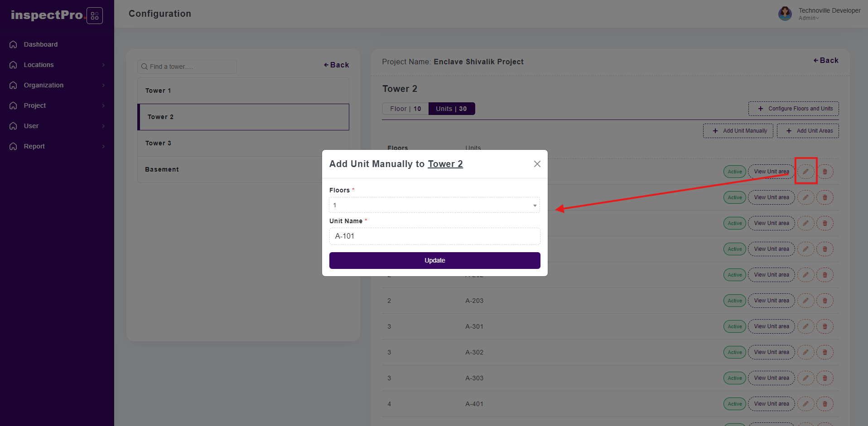Toggle the Active status for unit A-302
Viewport: 868px width, 426px height.
click(x=734, y=352)
